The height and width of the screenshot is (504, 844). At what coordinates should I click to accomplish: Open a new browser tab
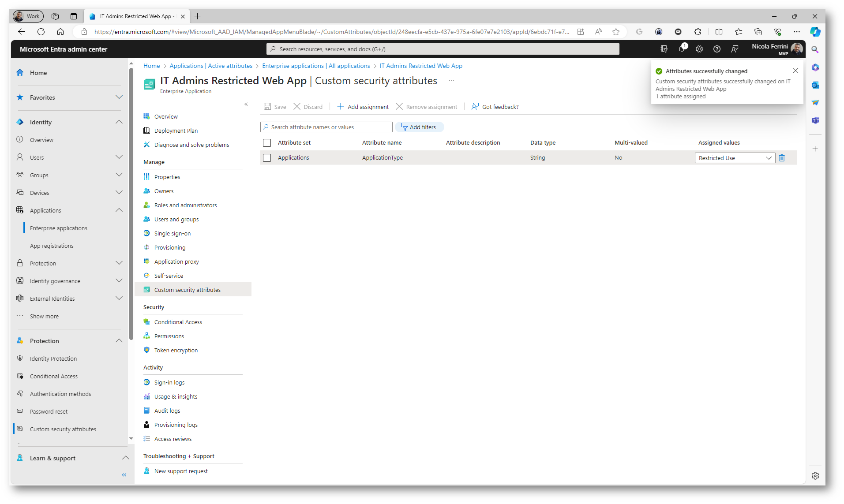pos(197,16)
